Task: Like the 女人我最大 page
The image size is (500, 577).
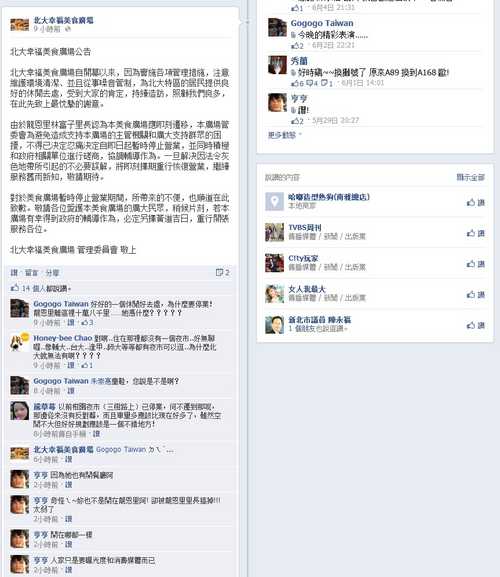Action: pos(476,294)
